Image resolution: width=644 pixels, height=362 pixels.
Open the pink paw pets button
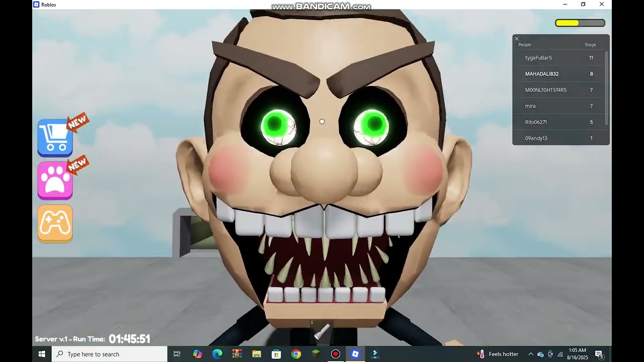click(x=55, y=180)
